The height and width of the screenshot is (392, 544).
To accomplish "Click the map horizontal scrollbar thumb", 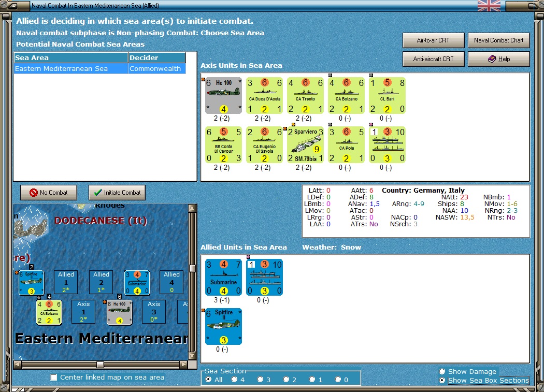I will pos(101,365).
